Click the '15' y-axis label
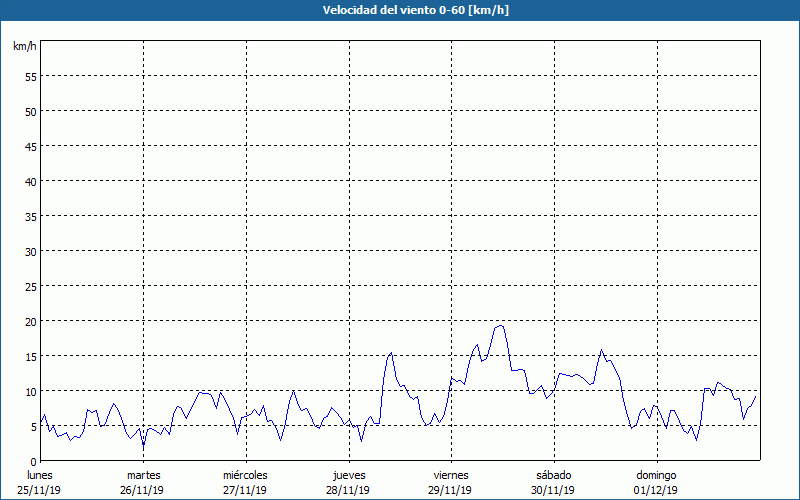The height and width of the screenshot is (500, 800). [x=31, y=357]
